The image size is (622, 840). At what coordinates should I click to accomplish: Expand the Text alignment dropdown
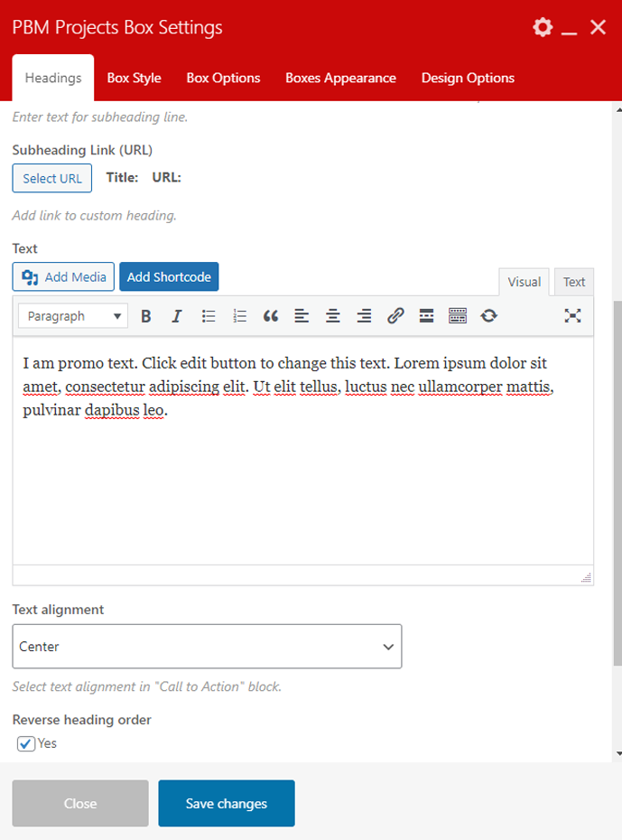pos(207,647)
